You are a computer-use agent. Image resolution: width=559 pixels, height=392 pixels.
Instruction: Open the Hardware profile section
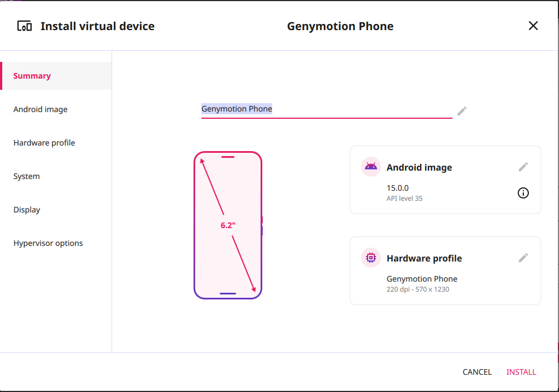pos(44,143)
